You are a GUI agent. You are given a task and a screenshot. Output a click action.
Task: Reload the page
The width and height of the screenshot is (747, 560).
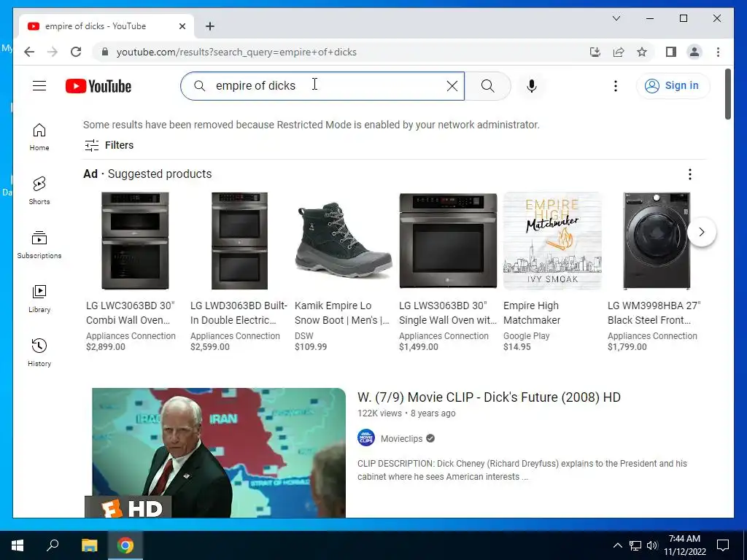point(76,52)
